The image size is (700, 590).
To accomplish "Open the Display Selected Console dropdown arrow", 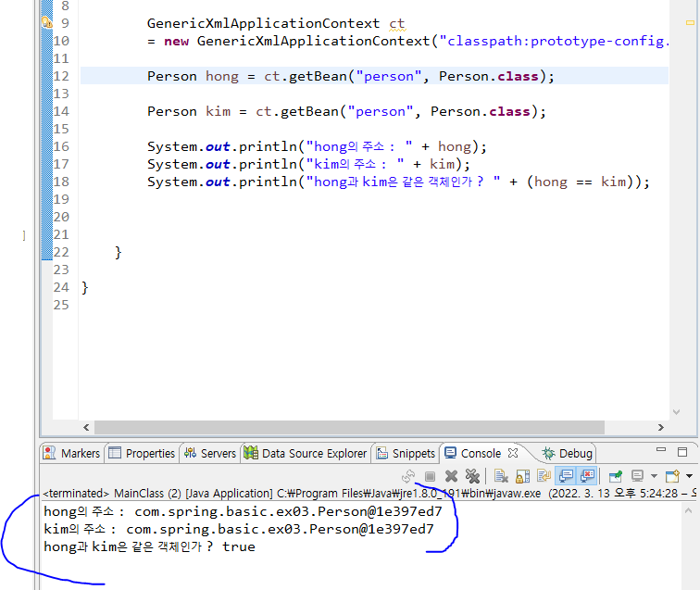I will [x=654, y=476].
